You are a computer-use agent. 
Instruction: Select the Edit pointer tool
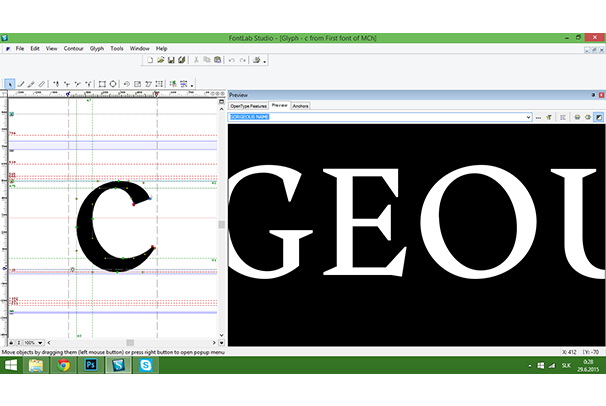click(x=10, y=84)
